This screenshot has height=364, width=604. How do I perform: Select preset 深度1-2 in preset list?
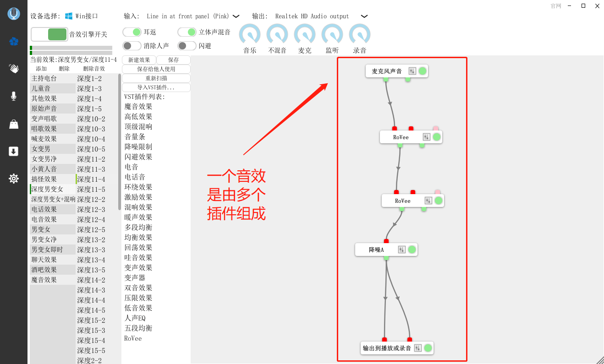click(x=97, y=78)
